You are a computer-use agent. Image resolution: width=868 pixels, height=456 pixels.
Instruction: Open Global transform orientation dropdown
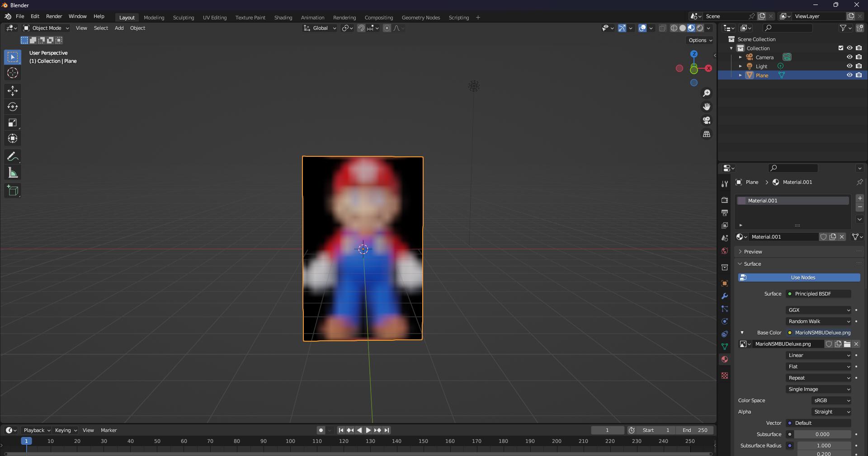[320, 28]
